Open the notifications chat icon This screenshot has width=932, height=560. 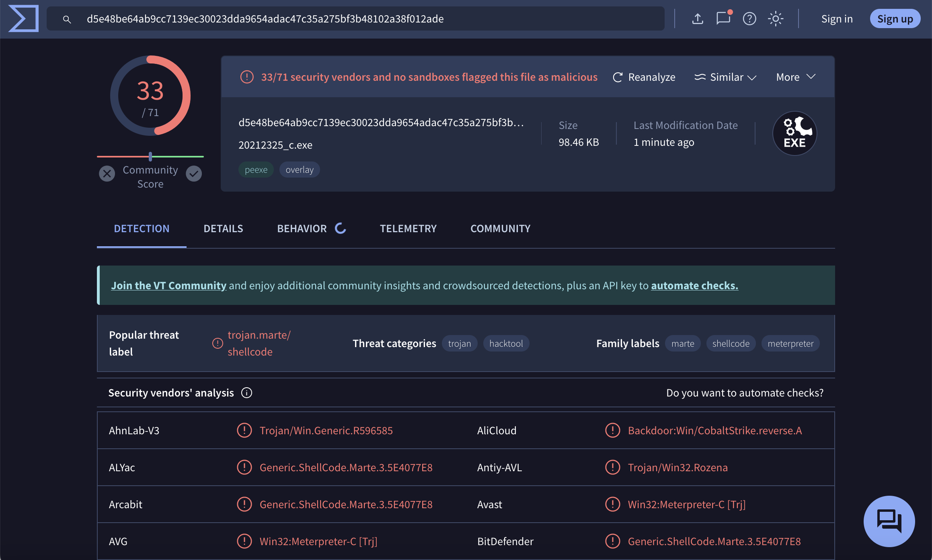pos(723,18)
